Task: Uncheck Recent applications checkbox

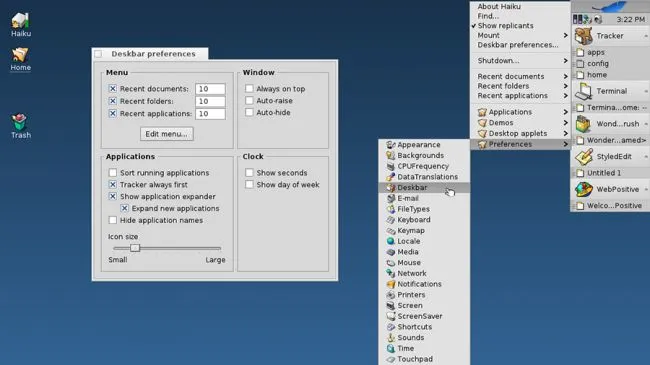Action: pos(113,114)
